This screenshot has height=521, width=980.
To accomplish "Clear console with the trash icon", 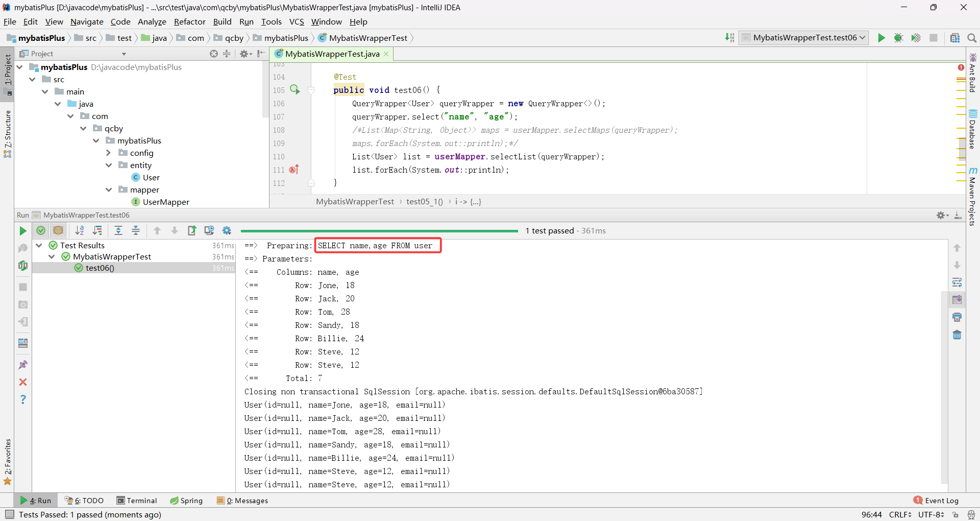I will coord(957,335).
